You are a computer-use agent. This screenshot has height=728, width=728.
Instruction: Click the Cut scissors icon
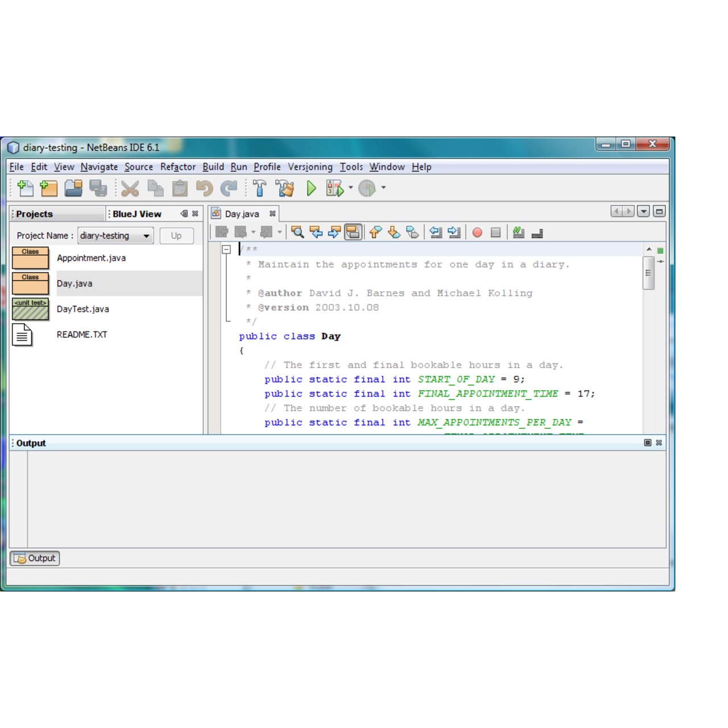(x=130, y=188)
